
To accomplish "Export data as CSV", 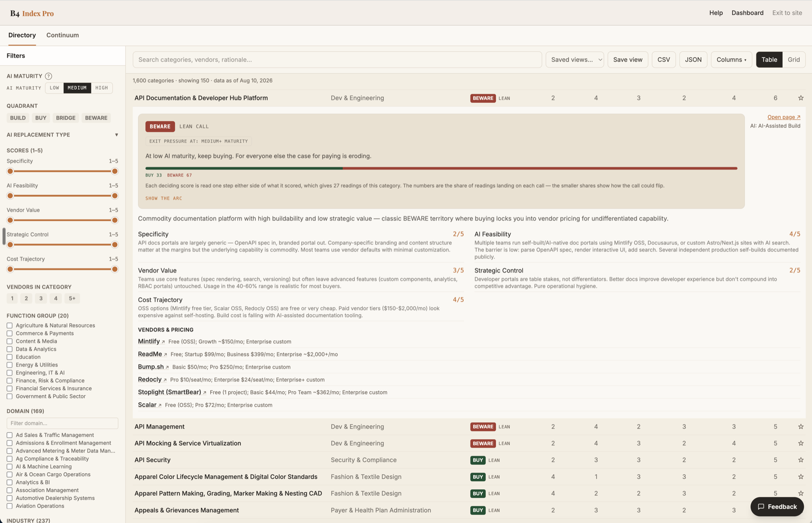I will (664, 60).
